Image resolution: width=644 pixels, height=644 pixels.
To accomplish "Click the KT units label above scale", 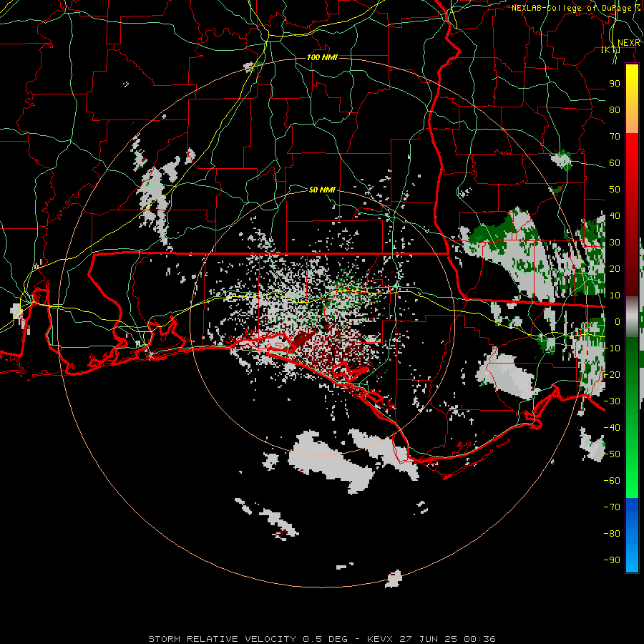I will [x=611, y=49].
